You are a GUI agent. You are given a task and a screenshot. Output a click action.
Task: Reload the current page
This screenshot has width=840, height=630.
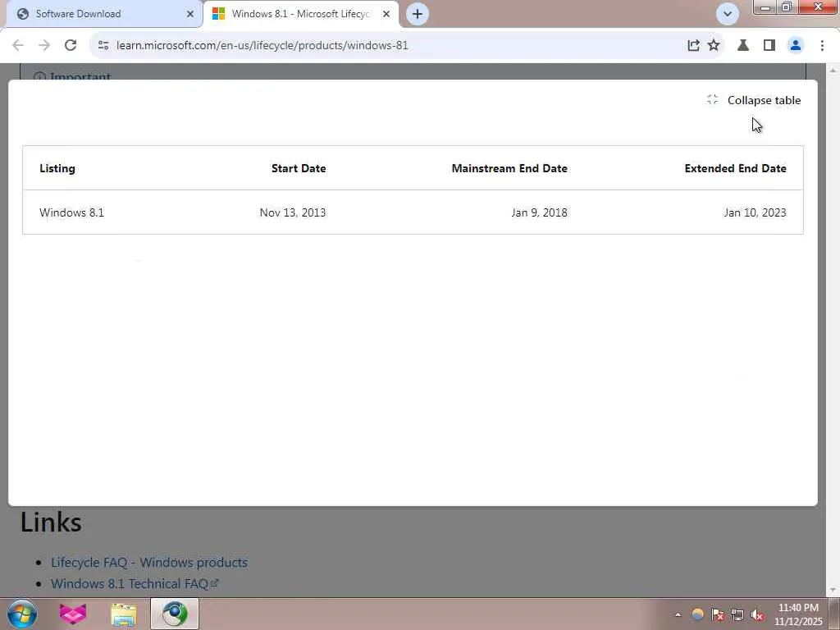pos(71,46)
